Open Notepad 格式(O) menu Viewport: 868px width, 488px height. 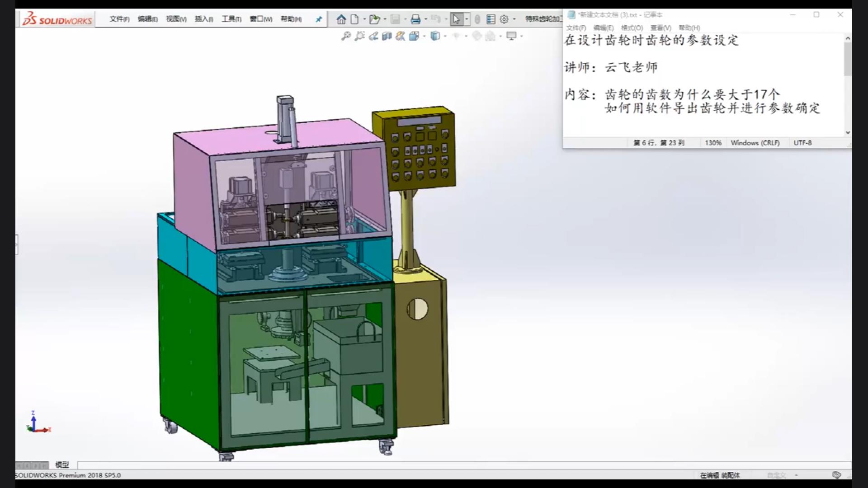632,28
